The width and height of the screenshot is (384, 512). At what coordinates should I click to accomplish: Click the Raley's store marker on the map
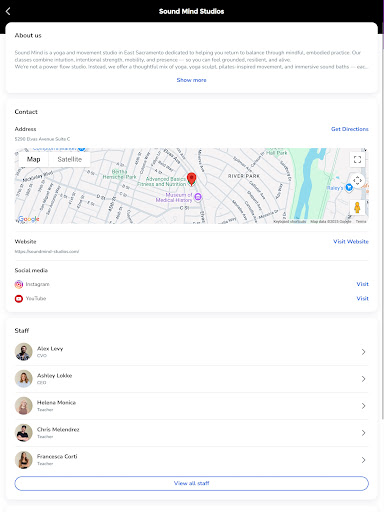click(349, 188)
